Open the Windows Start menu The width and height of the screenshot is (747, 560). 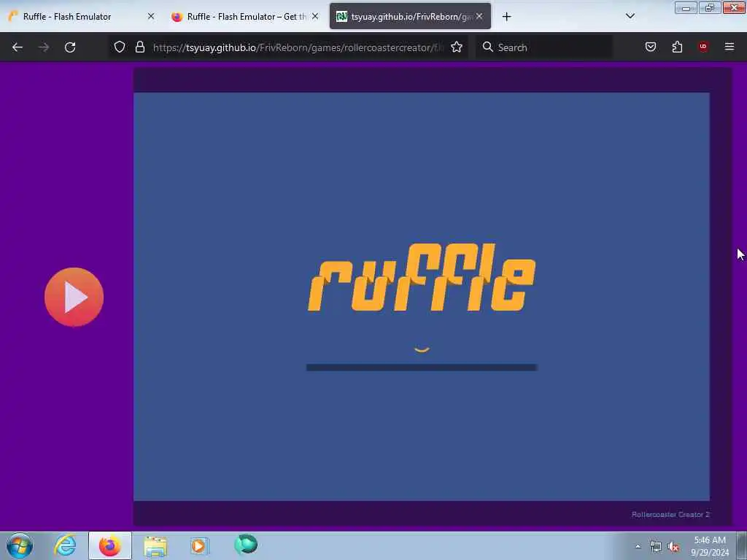[x=20, y=545]
